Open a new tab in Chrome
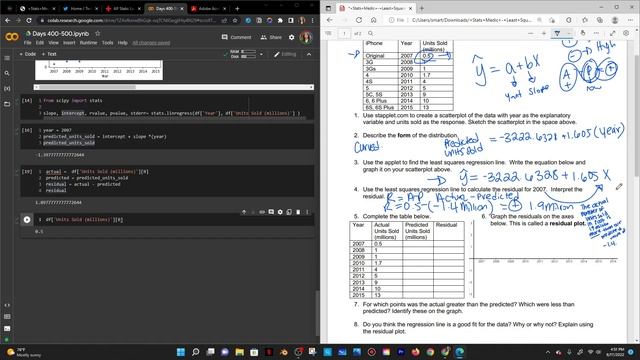Image resolution: width=640 pixels, height=360 pixels. coord(237,8)
